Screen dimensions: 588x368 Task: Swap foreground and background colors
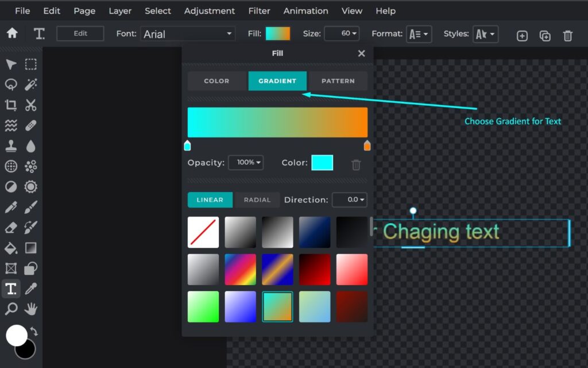point(34,331)
